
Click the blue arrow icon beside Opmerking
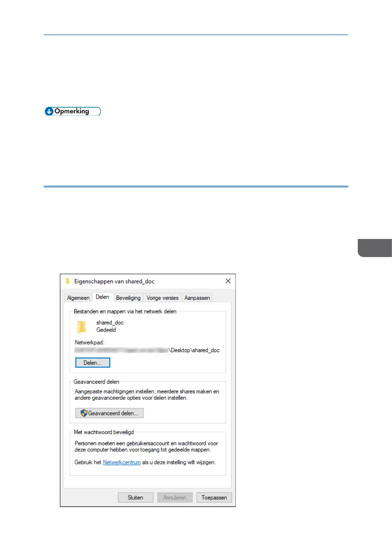point(49,112)
